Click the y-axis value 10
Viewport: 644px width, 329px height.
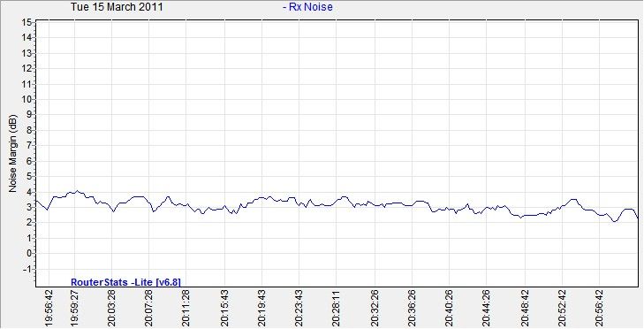click(x=27, y=100)
